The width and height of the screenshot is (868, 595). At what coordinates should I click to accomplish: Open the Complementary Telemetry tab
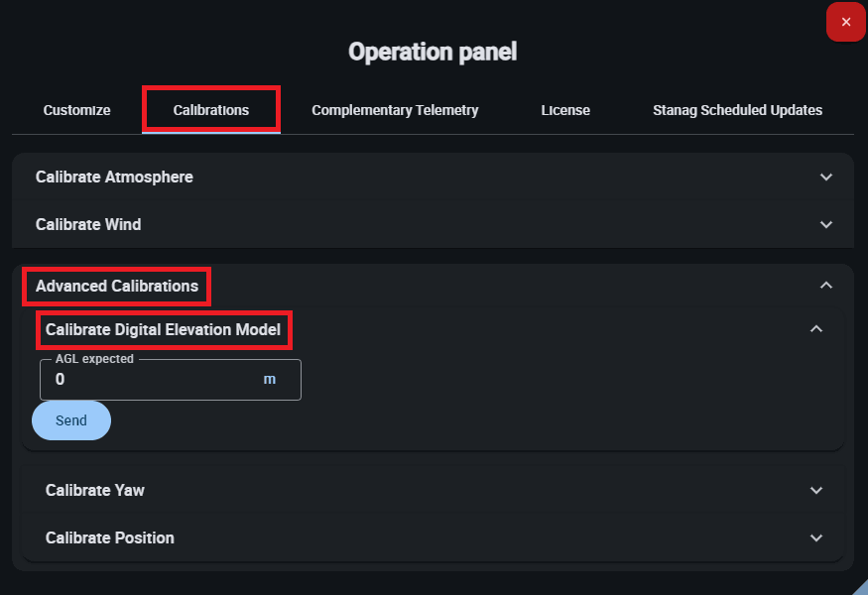pos(395,110)
